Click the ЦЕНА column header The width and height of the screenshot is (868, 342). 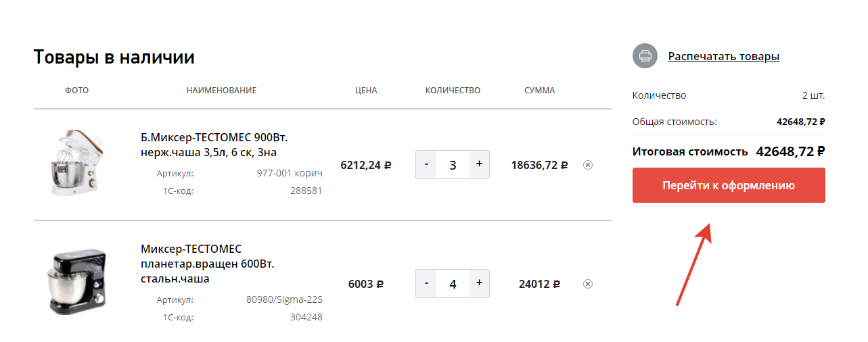click(366, 90)
